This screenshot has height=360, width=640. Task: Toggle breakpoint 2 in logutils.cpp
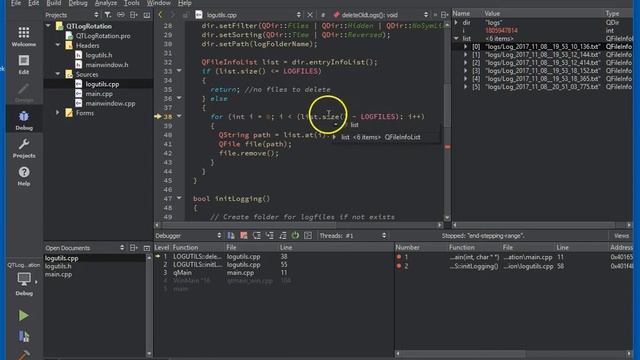coord(399,266)
